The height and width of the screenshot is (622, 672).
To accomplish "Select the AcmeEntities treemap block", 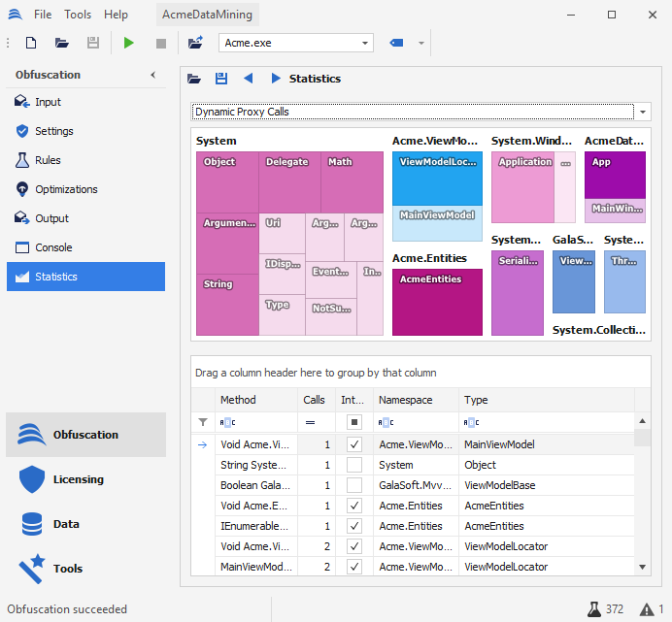I will click(x=437, y=303).
